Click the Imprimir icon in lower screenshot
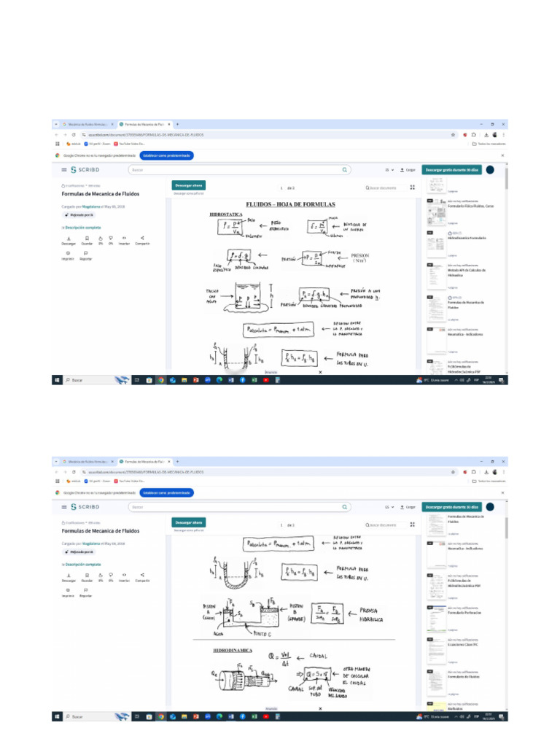Image resolution: width=560 pixels, height=747 pixels. [x=68, y=590]
